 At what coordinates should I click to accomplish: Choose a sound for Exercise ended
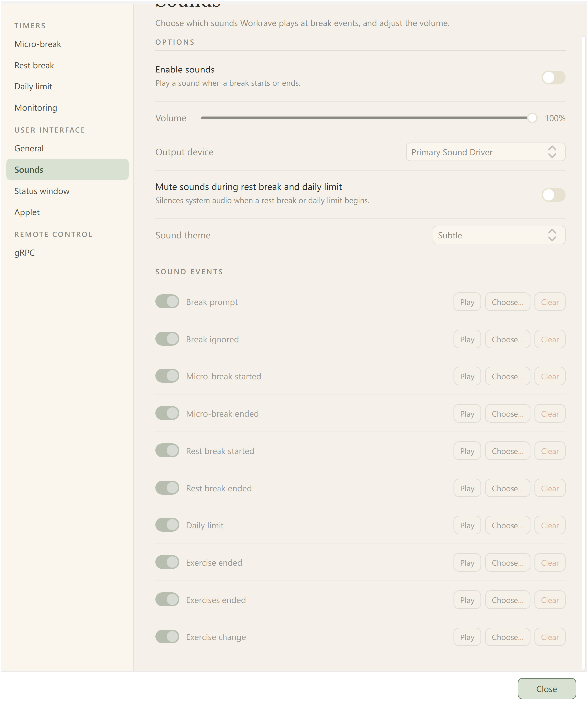[508, 563]
